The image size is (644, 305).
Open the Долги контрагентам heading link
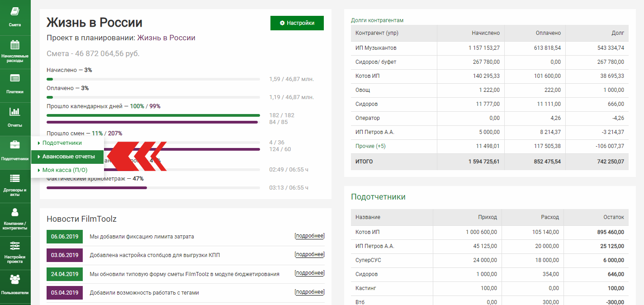[x=377, y=20]
